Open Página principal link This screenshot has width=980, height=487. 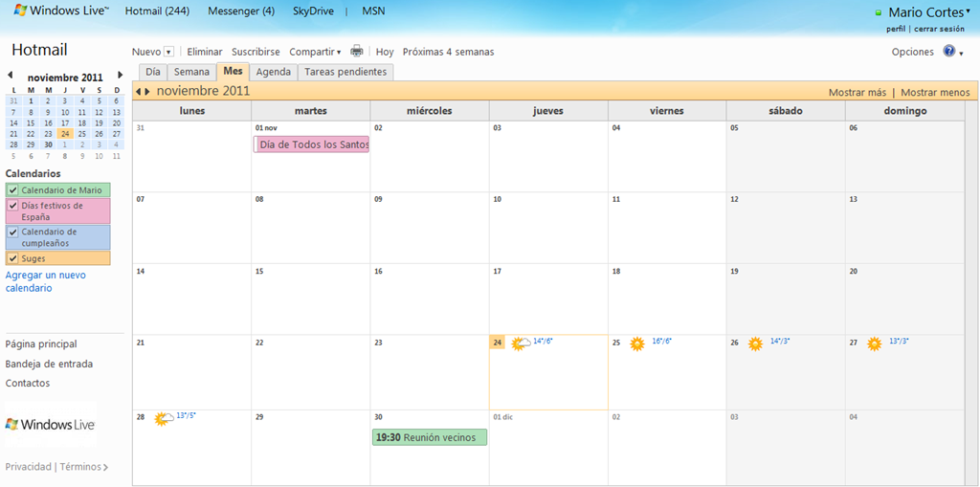pos(41,343)
